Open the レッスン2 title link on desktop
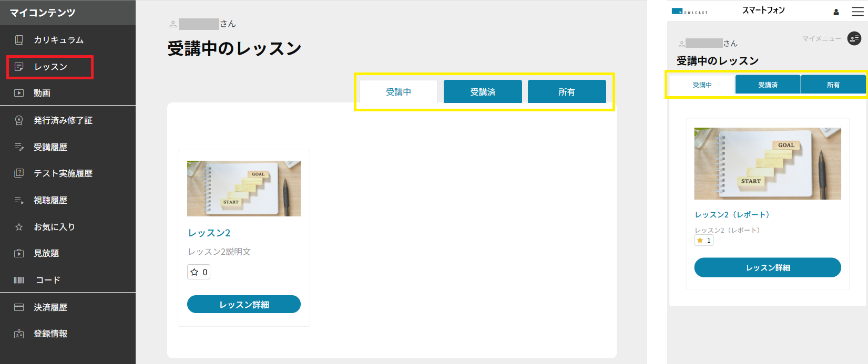This screenshot has height=364, width=868. pos(209,233)
